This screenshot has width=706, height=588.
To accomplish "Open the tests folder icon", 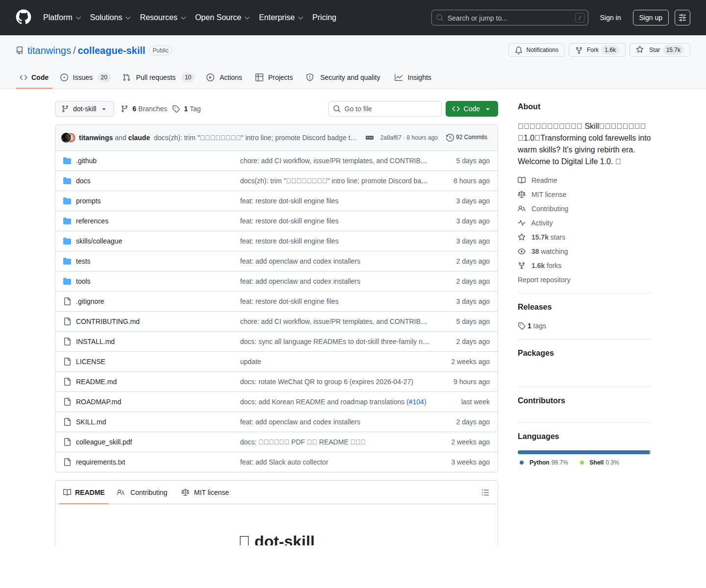I will click(x=67, y=261).
